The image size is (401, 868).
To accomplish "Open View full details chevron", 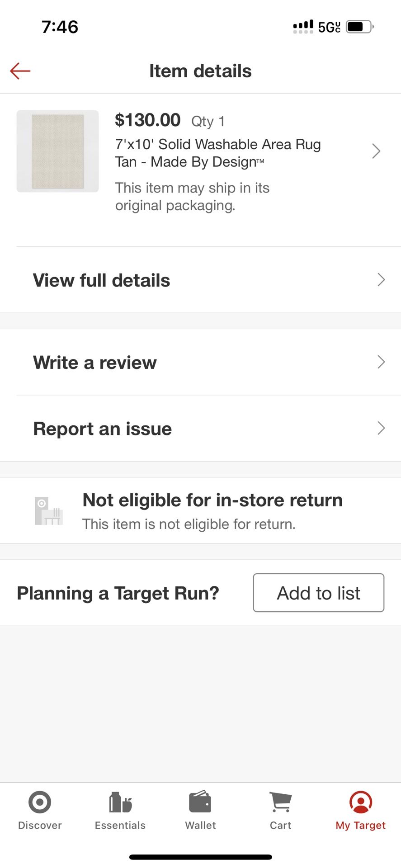I will coord(381,280).
